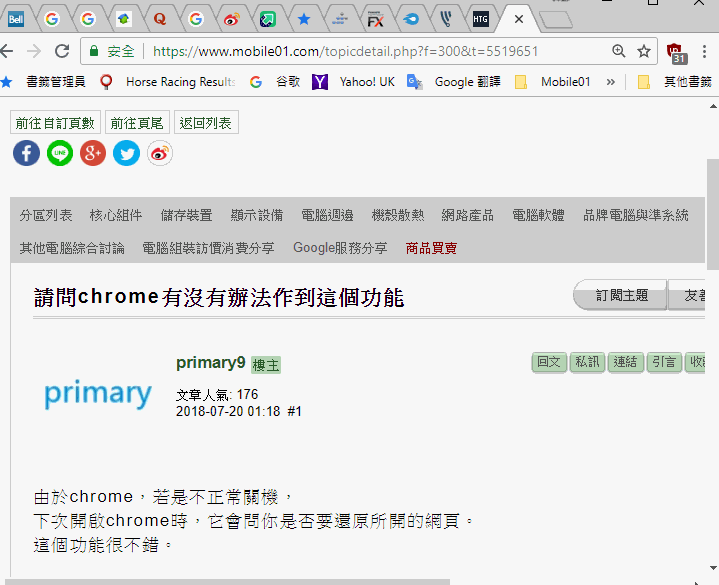The image size is (719, 585).
Task: Open a new tab button
Action: [556, 20]
